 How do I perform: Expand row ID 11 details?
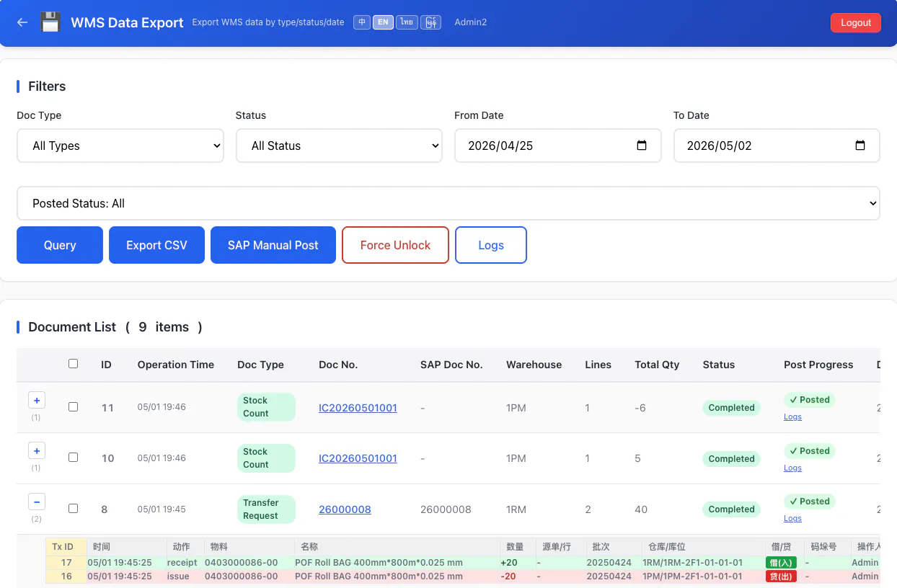click(36, 400)
